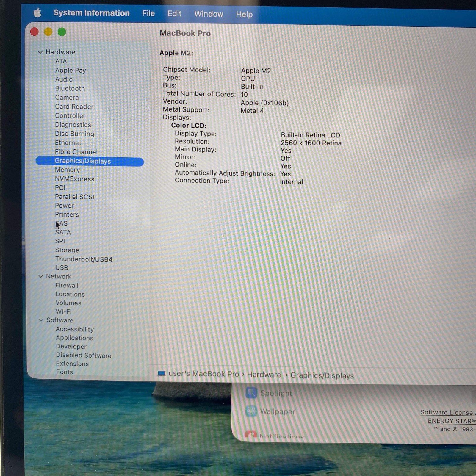Open the Help menu
The image size is (476, 476).
pyautogui.click(x=244, y=14)
